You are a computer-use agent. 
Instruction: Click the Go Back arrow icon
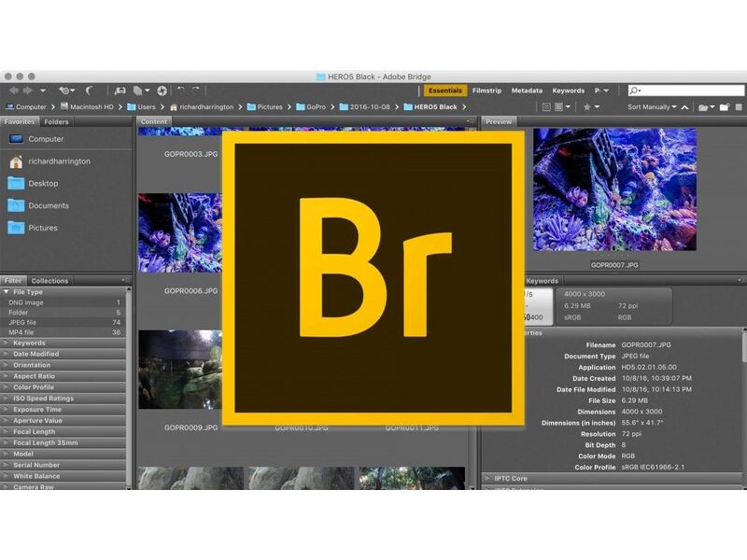[x=13, y=91]
